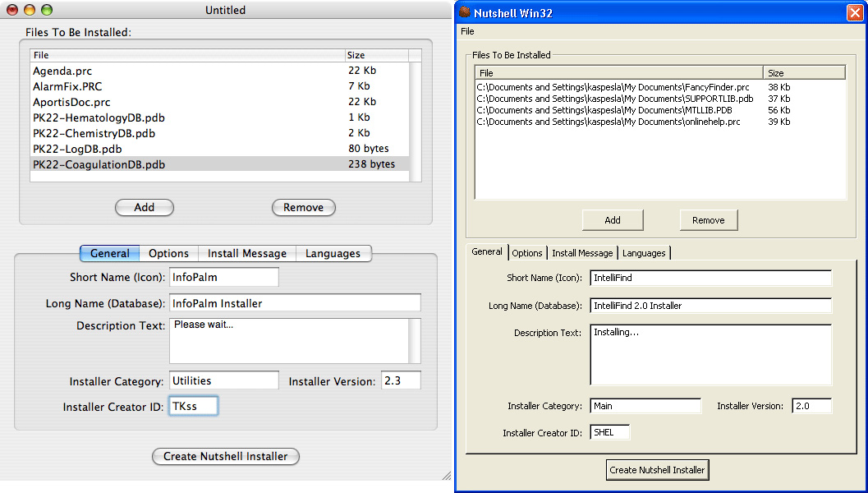This screenshot has height=493, width=868.
Task: Click the Size column header in Win32 list
Action: [803, 73]
